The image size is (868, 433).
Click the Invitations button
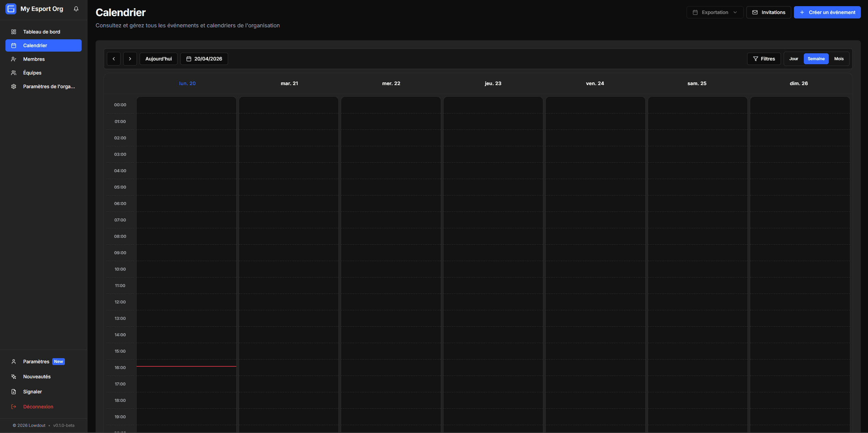pos(769,12)
